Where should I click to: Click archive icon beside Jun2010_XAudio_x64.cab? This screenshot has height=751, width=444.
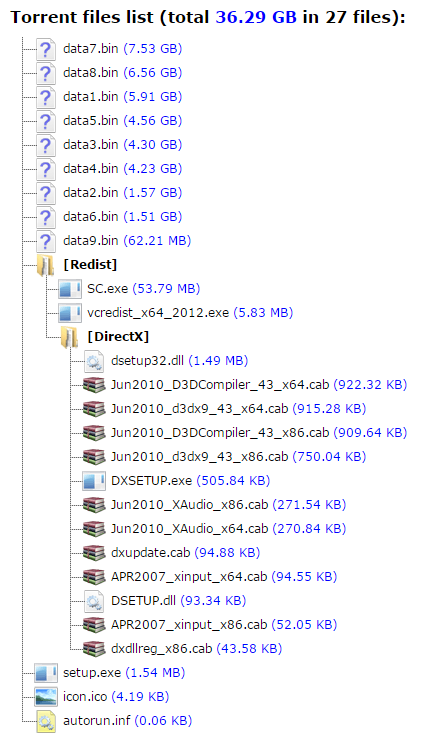click(x=94, y=528)
